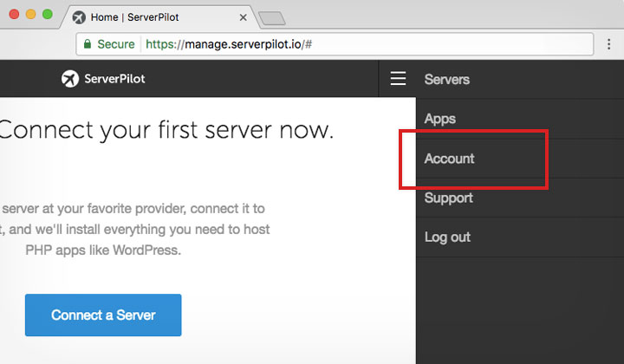Open Chrome's three-dot menu
Image resolution: width=624 pixels, height=364 pixels.
click(609, 44)
